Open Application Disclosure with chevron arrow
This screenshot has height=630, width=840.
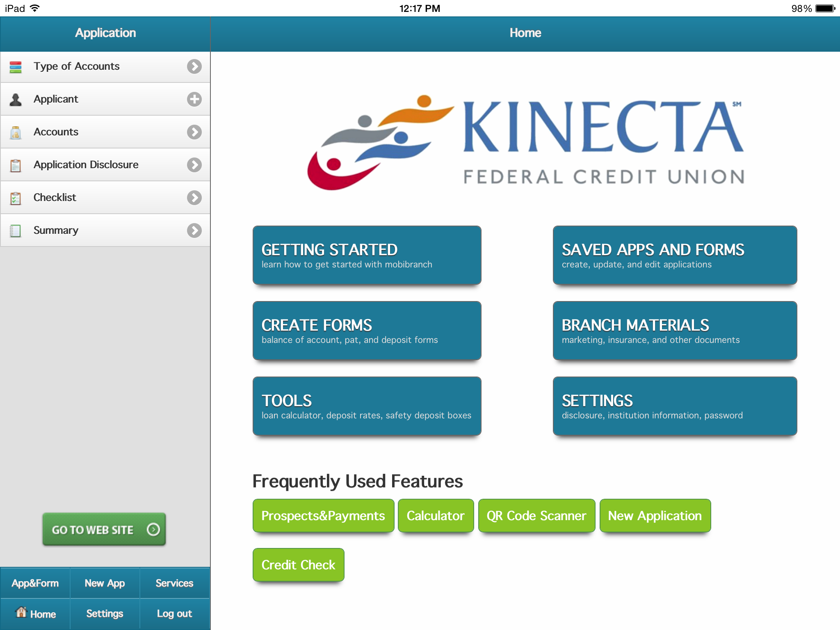194,165
